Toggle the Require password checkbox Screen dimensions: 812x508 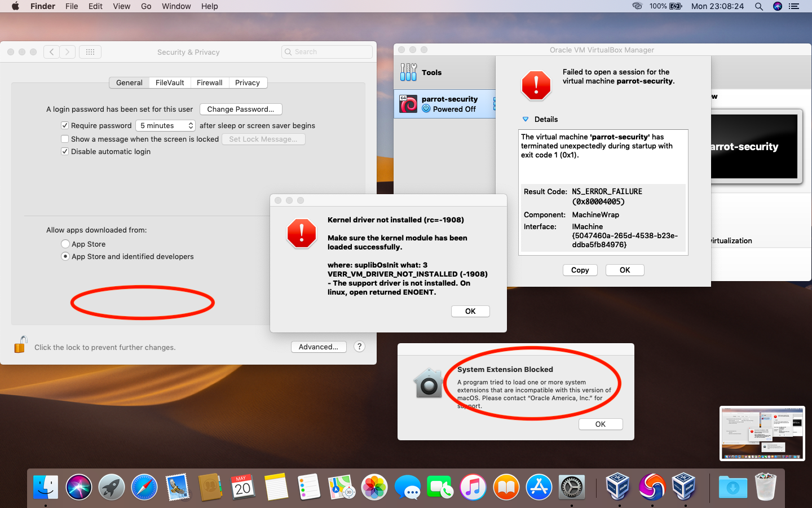(x=65, y=125)
